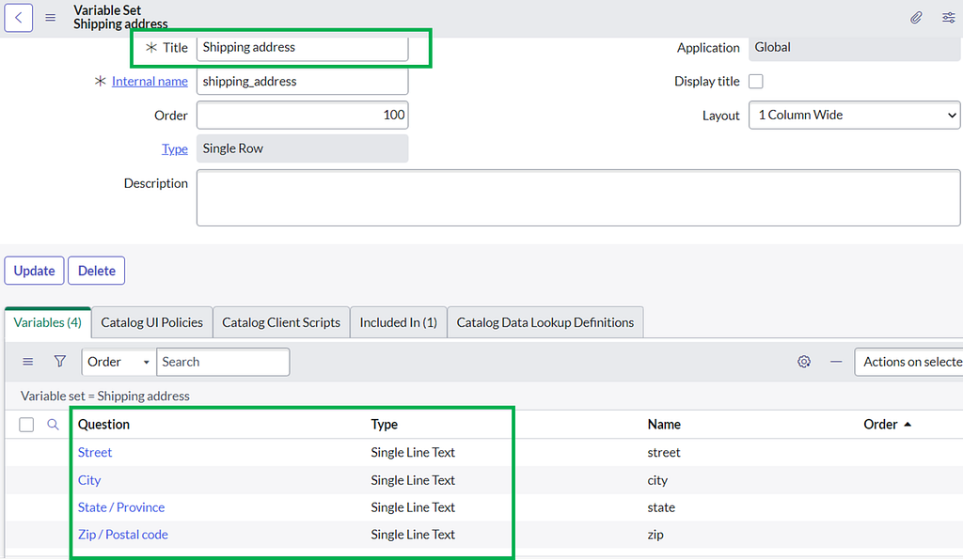Viewport: 963px width, 560px height.
Task: Click the 'Variable set = Shipping address' breadcrumb
Action: pos(105,397)
